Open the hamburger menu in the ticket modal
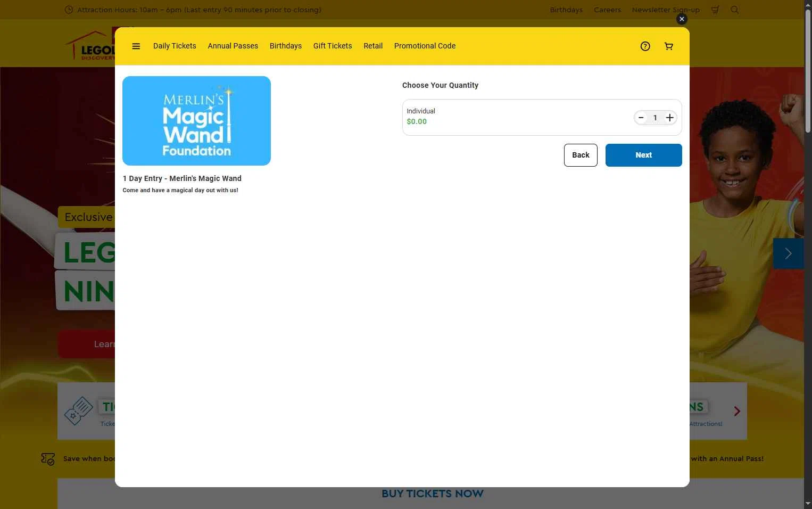This screenshot has width=812, height=509. coord(136,46)
